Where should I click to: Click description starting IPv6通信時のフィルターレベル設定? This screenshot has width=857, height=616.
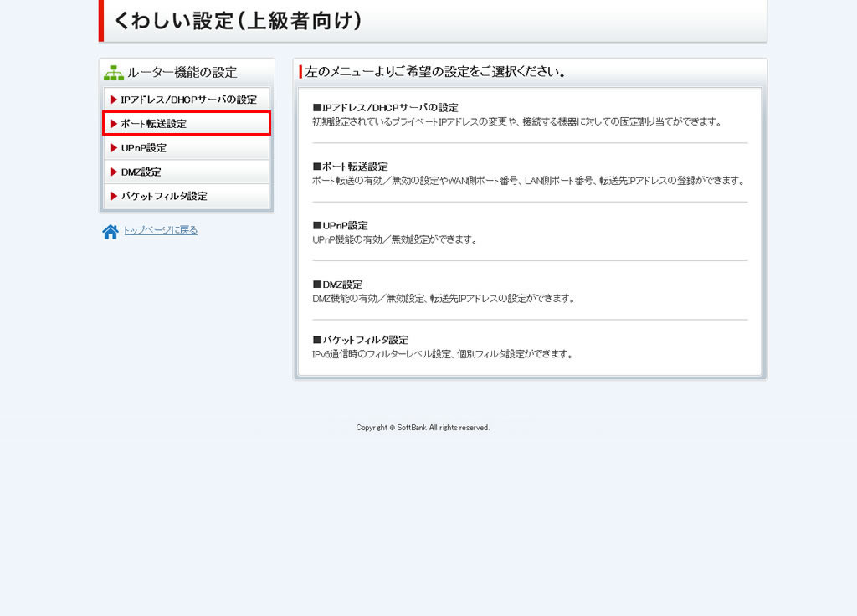(x=444, y=354)
